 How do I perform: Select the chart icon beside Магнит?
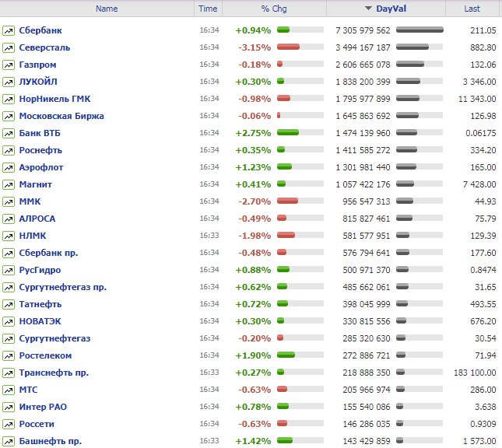coord(9,184)
